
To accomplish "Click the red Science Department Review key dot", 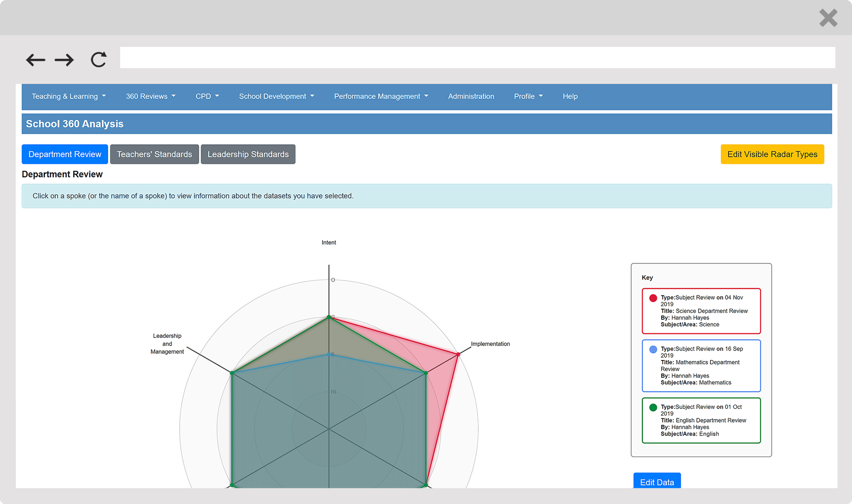I will click(x=653, y=298).
